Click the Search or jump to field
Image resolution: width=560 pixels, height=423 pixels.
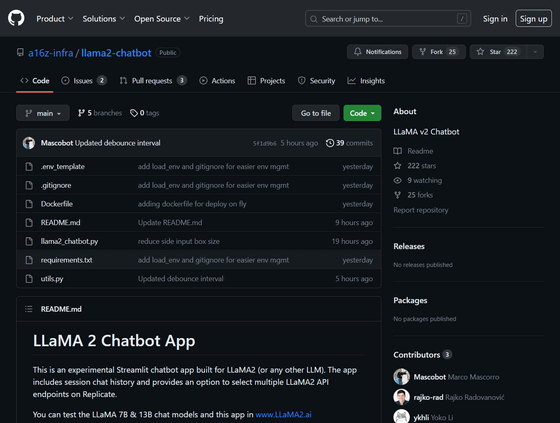388,19
